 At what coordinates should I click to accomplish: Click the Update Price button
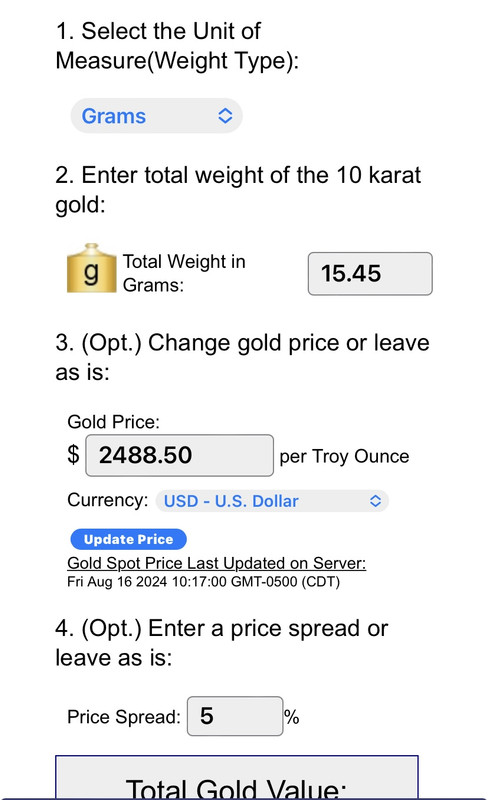128,539
